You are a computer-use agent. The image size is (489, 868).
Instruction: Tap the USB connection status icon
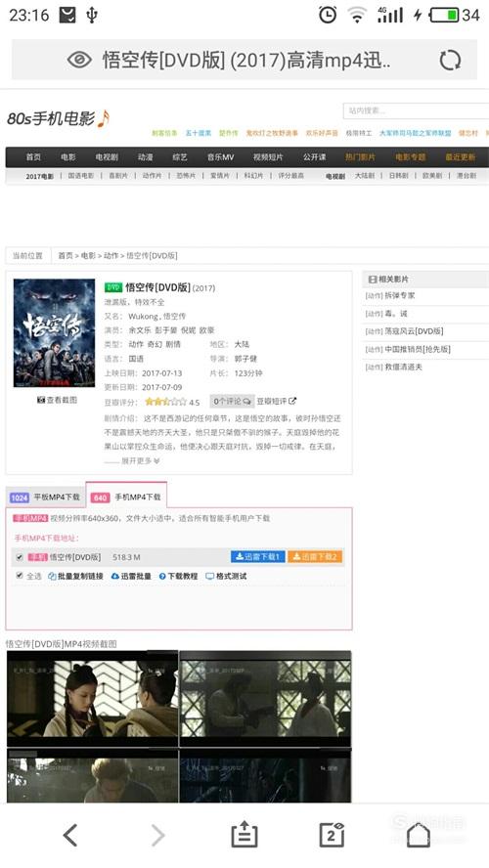click(91, 15)
